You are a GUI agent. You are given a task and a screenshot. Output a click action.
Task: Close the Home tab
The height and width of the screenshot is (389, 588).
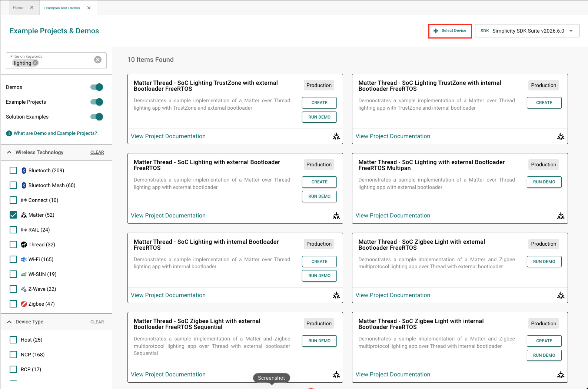click(32, 7)
